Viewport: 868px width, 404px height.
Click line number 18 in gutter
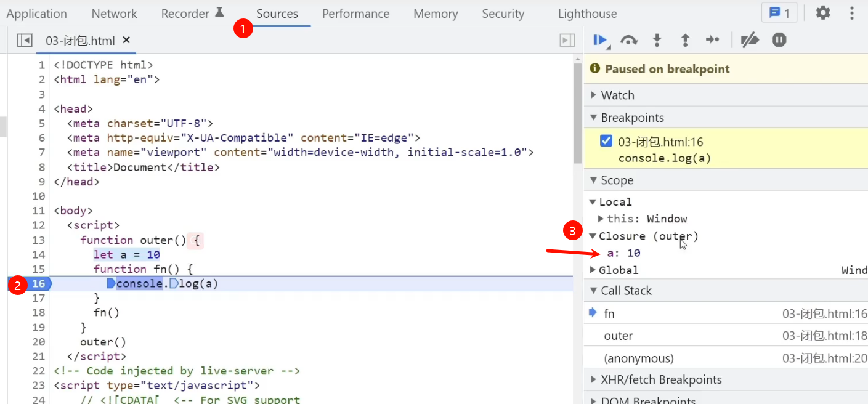pyautogui.click(x=38, y=312)
